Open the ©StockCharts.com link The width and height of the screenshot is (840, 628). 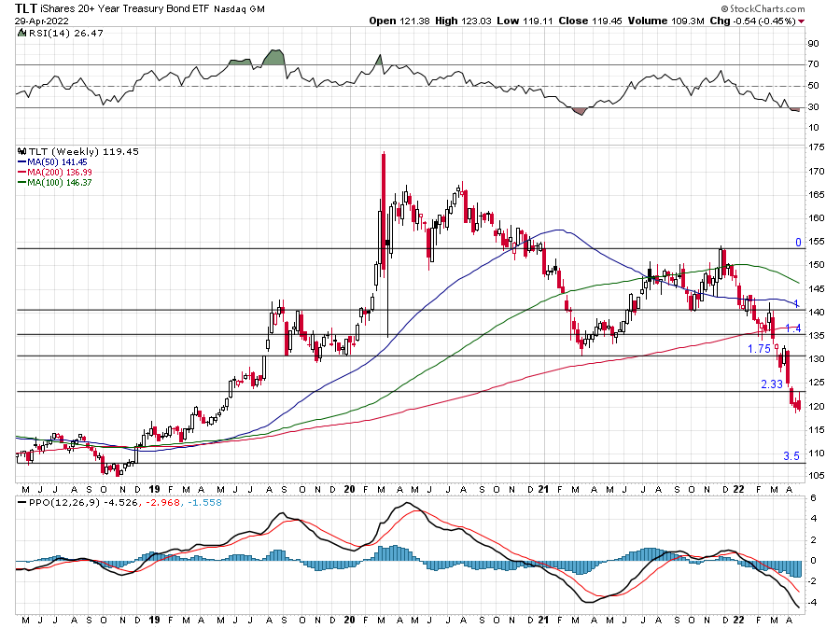[x=763, y=8]
